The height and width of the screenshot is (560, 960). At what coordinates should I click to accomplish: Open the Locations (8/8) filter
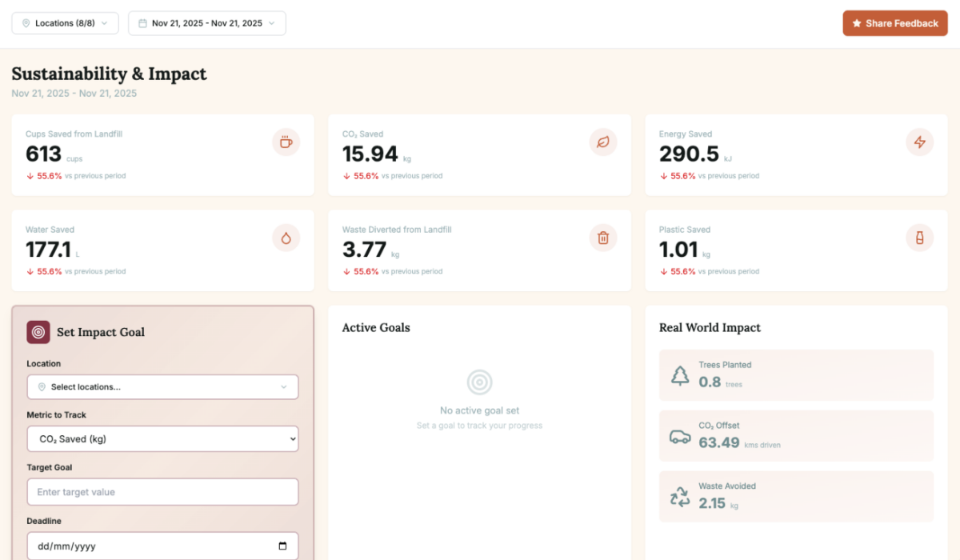point(65,23)
